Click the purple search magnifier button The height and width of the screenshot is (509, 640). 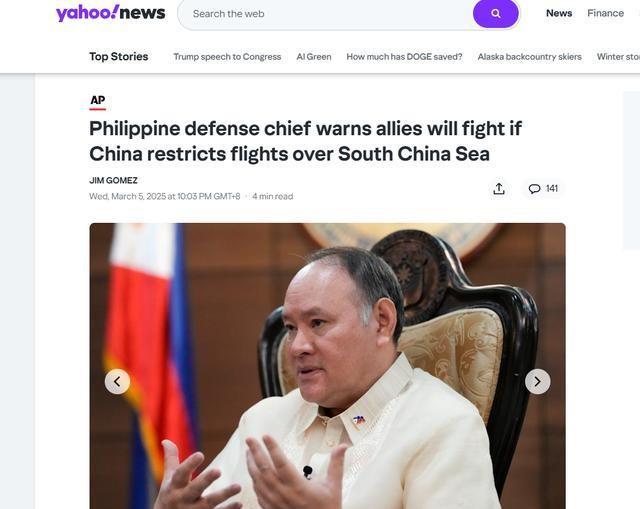tap(496, 13)
